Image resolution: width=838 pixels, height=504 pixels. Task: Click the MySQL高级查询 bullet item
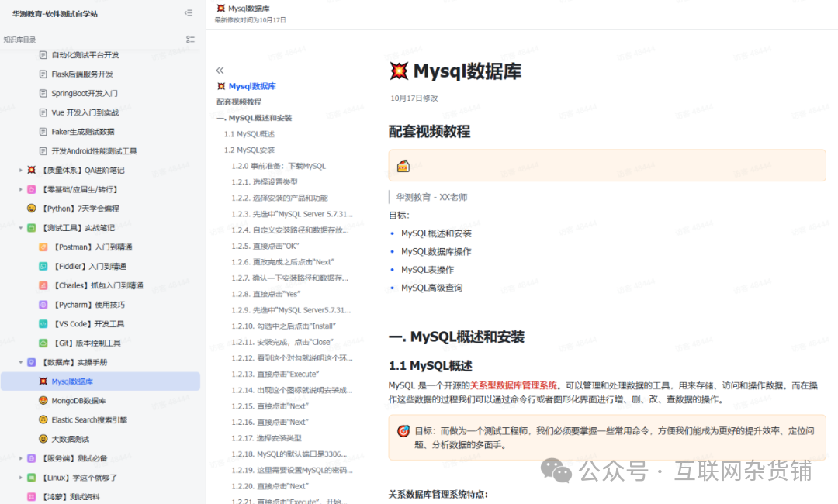[432, 288]
